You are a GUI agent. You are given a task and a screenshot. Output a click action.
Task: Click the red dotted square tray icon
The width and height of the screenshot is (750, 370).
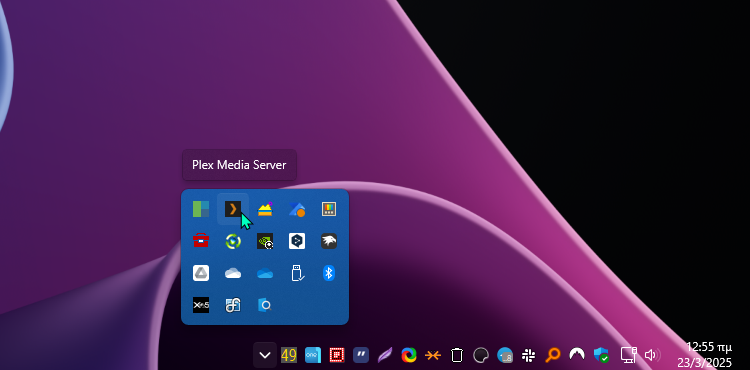(x=337, y=355)
